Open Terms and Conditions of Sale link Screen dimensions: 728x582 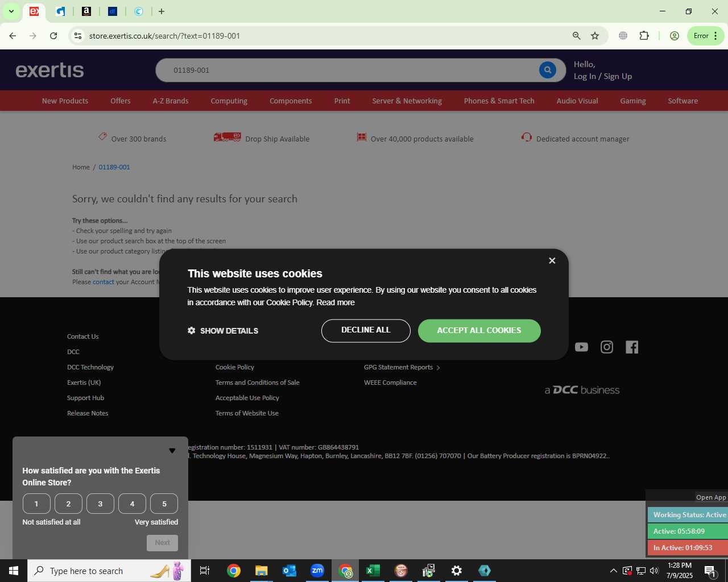(x=257, y=383)
